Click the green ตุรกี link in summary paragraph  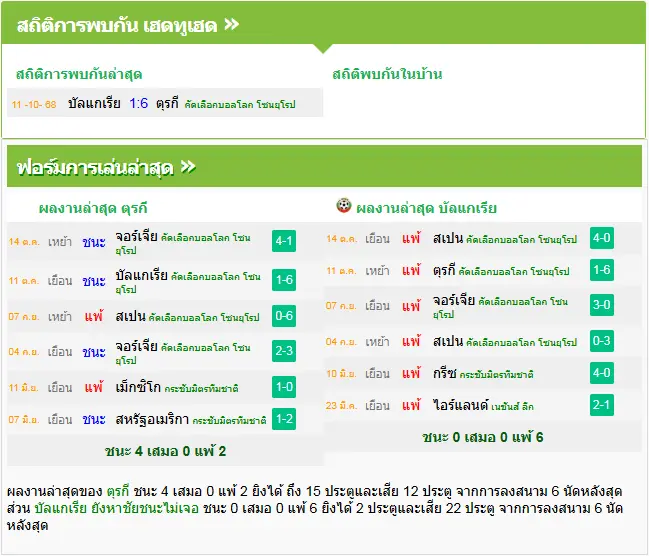118,491
